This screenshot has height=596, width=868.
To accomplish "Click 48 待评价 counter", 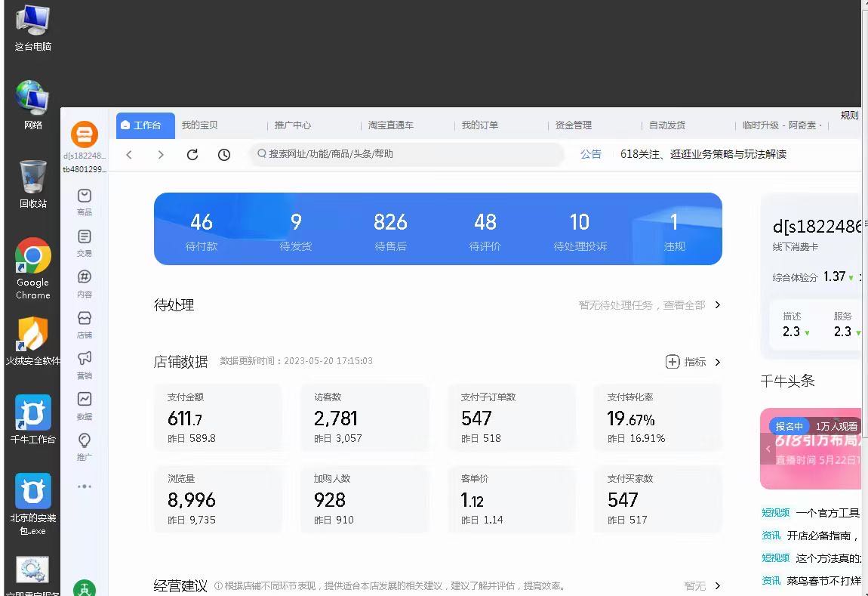I will [x=485, y=231].
